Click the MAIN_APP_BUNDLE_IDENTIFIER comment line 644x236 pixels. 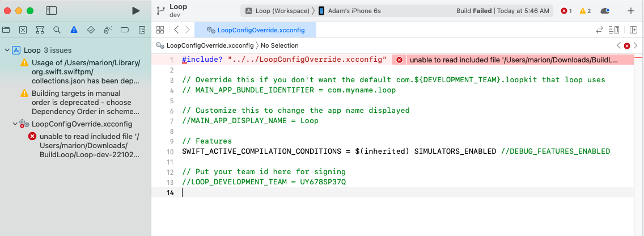click(x=289, y=90)
